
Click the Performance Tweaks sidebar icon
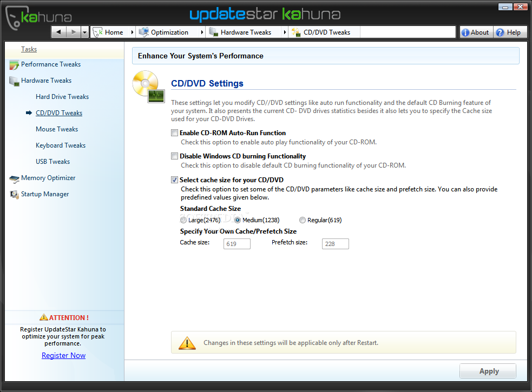(x=14, y=65)
